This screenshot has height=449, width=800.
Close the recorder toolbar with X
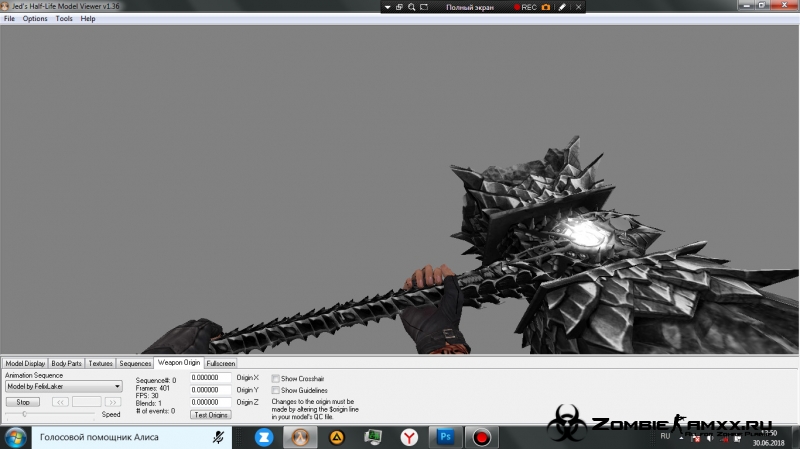[578, 7]
